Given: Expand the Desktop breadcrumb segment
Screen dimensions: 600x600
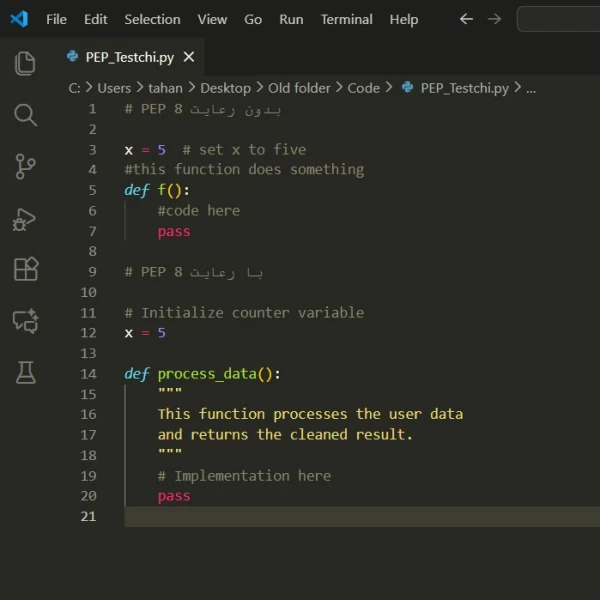Looking at the screenshot, I should (x=225, y=88).
